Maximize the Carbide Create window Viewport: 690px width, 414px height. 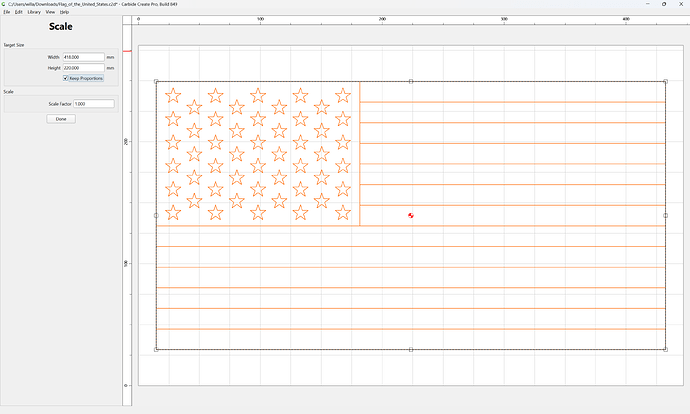(x=664, y=4)
